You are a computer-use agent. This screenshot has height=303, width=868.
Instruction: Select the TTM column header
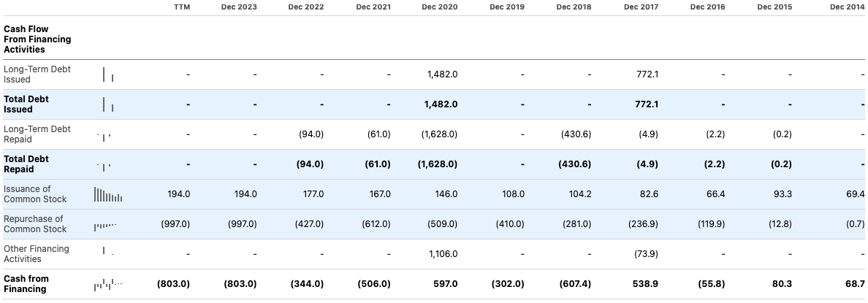click(182, 7)
